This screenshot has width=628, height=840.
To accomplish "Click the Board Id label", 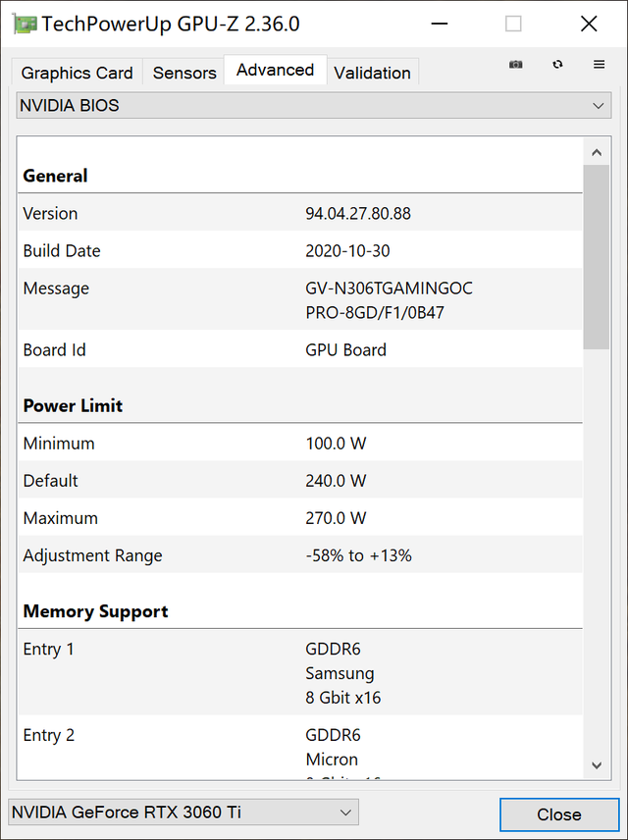I will point(54,349).
